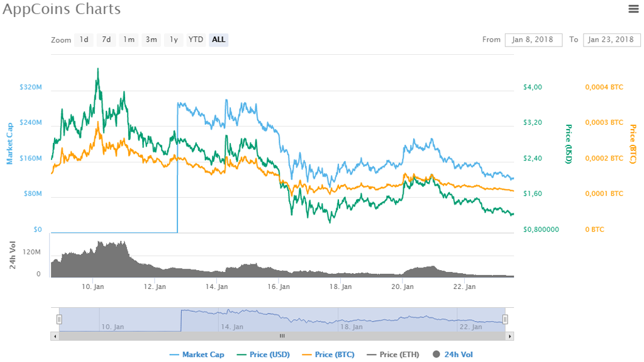Click the 16. Jan date label
This screenshot has width=644, height=362.
(x=279, y=286)
